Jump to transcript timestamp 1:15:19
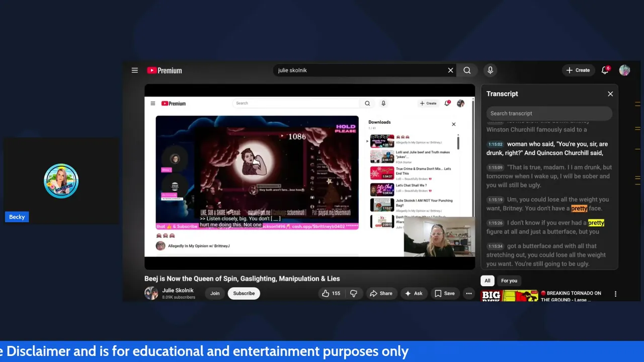644x362 pixels. click(496, 200)
